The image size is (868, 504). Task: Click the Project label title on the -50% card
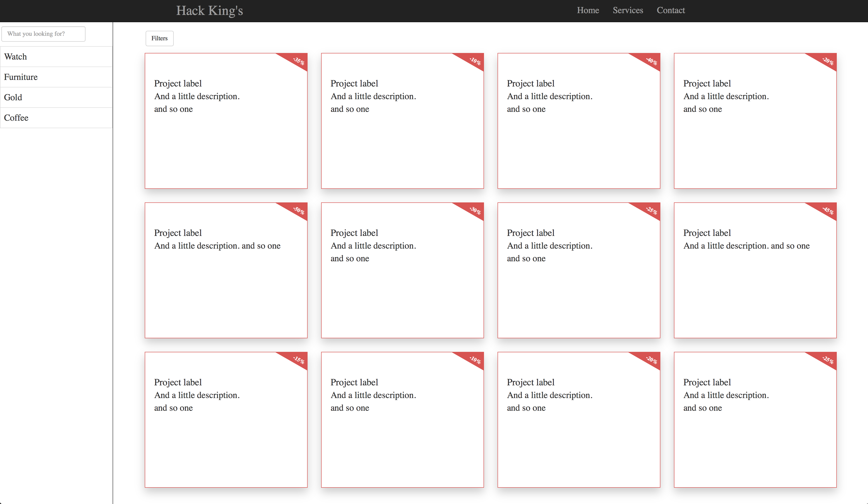pos(178,233)
